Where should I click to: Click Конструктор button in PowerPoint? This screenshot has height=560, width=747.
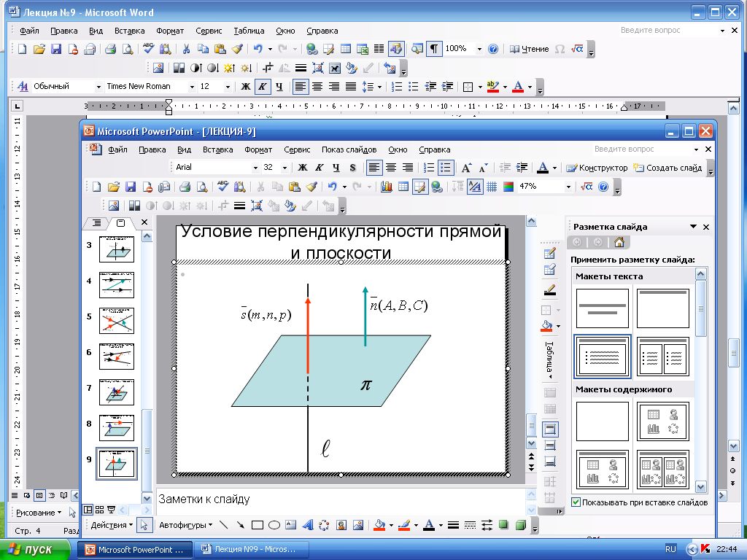coord(597,168)
